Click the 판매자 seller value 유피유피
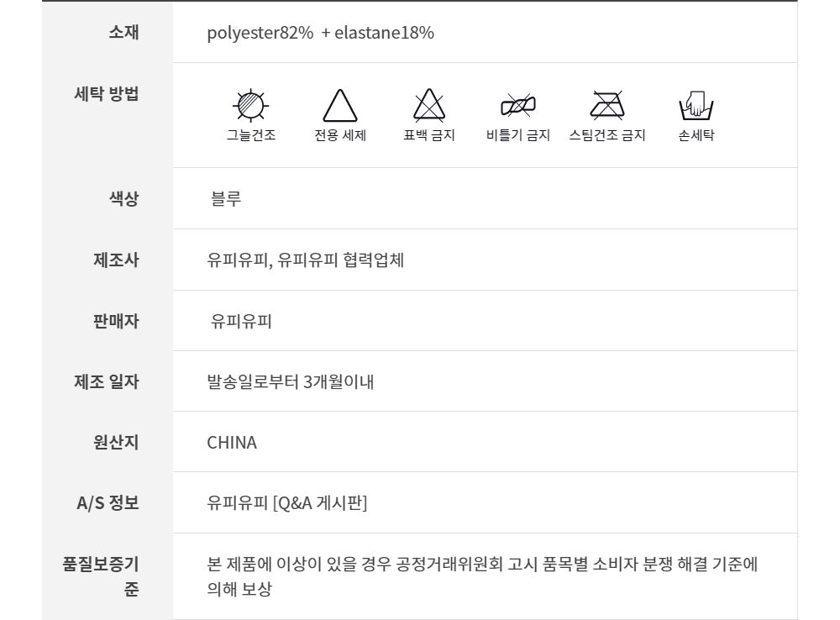This screenshot has width=840, height=620. click(241, 321)
